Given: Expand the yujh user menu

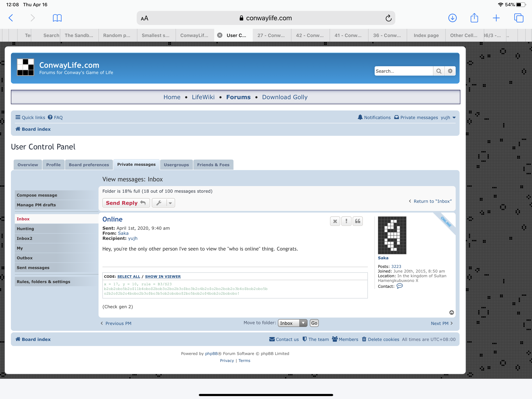Looking at the screenshot, I should (x=448, y=117).
